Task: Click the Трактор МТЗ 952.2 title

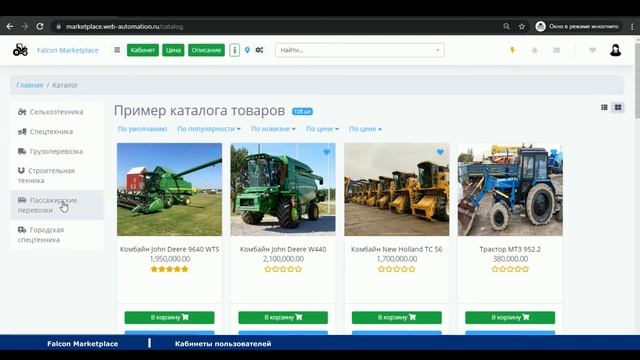Action: pyautogui.click(x=510, y=249)
